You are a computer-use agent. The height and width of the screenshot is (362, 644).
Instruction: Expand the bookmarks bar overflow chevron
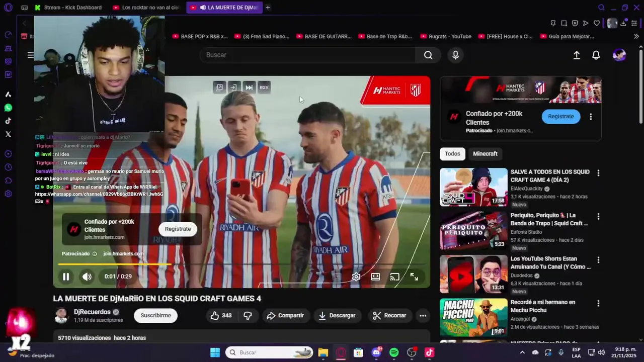636,36
